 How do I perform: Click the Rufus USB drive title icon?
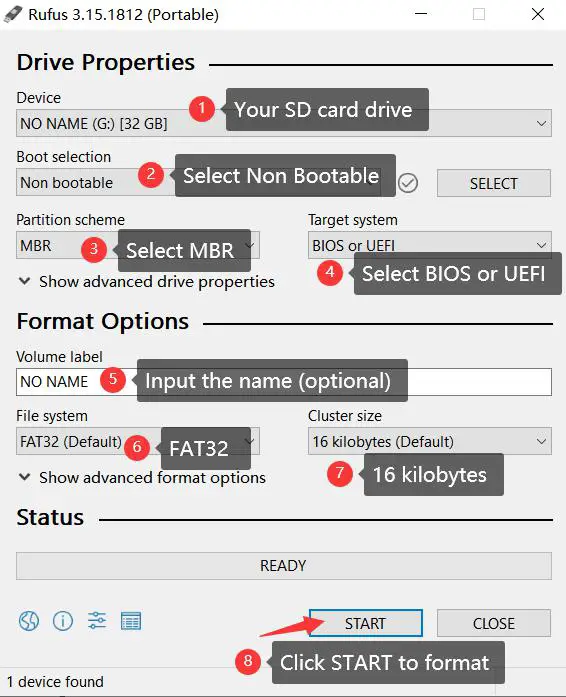pos(13,14)
